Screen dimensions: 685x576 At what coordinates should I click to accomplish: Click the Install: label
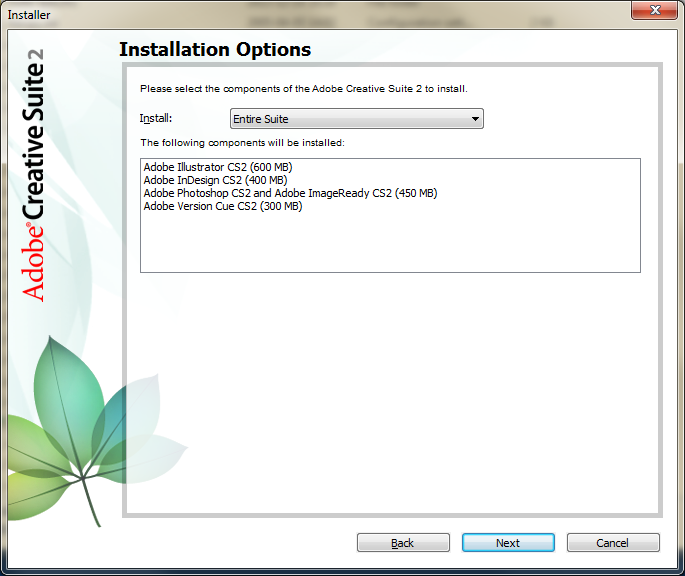pyautogui.click(x=156, y=118)
